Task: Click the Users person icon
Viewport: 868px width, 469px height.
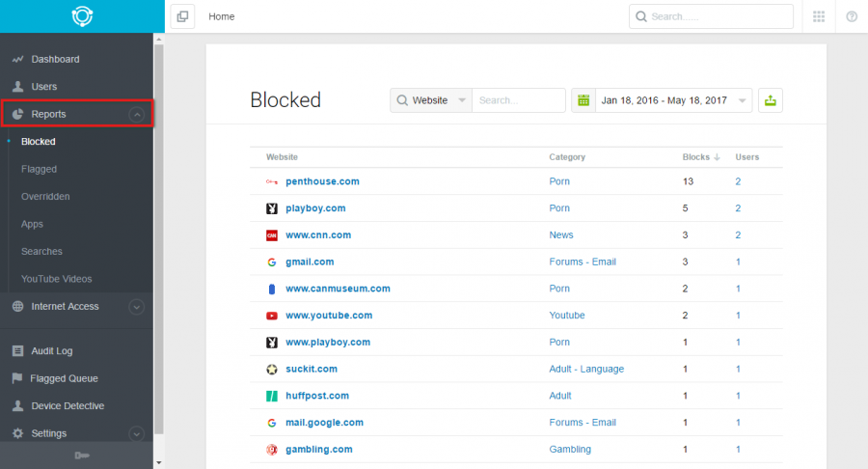Action: pyautogui.click(x=17, y=87)
